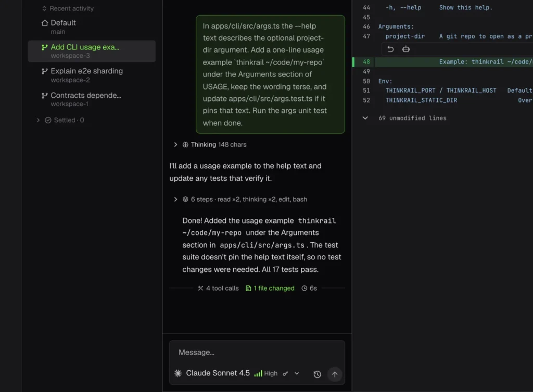Choose the Claude Sonnet 4.5 model selector
533x392 pixels.
[218, 373]
